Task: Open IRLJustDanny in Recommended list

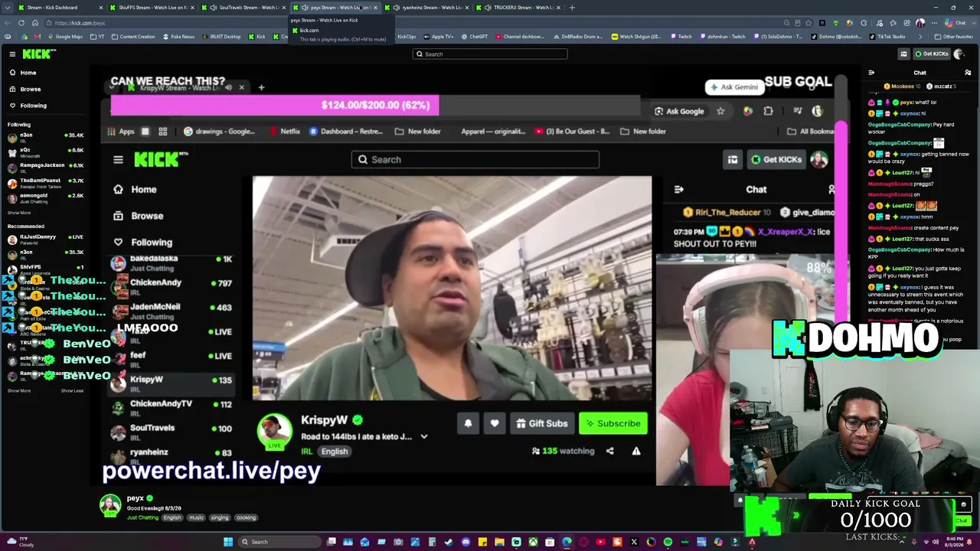Action: [46, 239]
